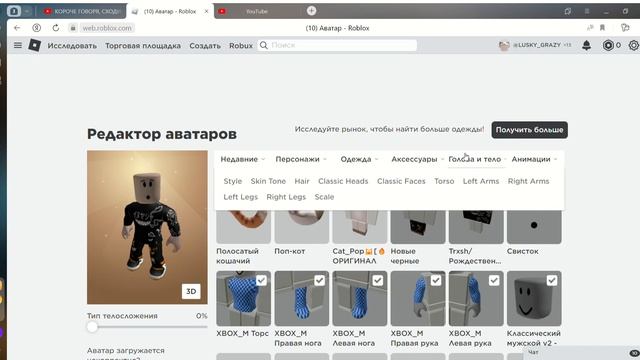Click the site lock icon
This screenshot has width=640, height=360.
(x=73, y=28)
